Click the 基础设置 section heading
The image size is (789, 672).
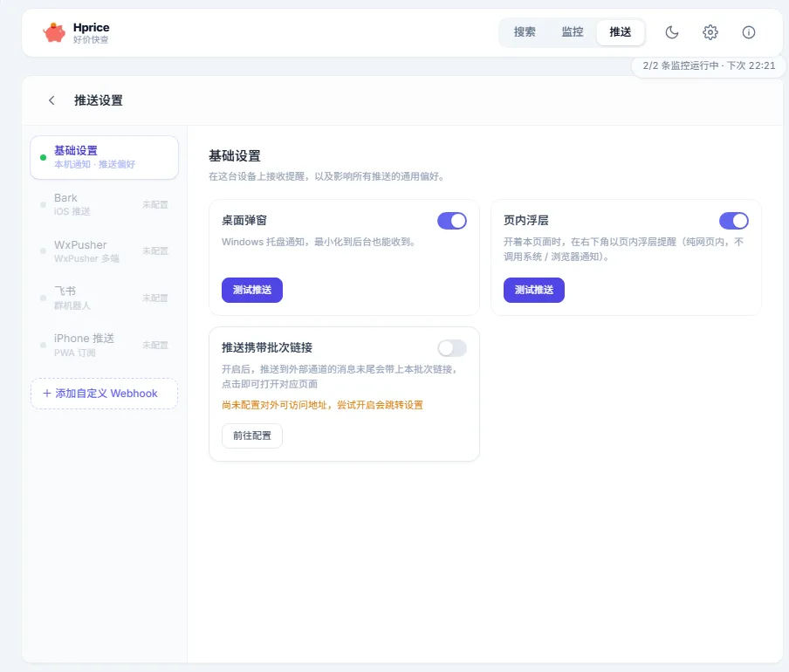pyautogui.click(x=235, y=156)
